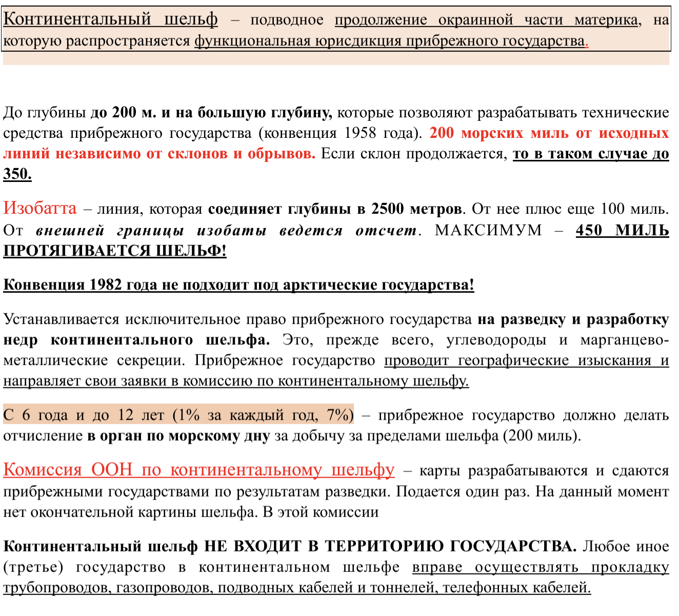
Task: Click the bold underlined number '350.'
Action: pyautogui.click(x=17, y=174)
